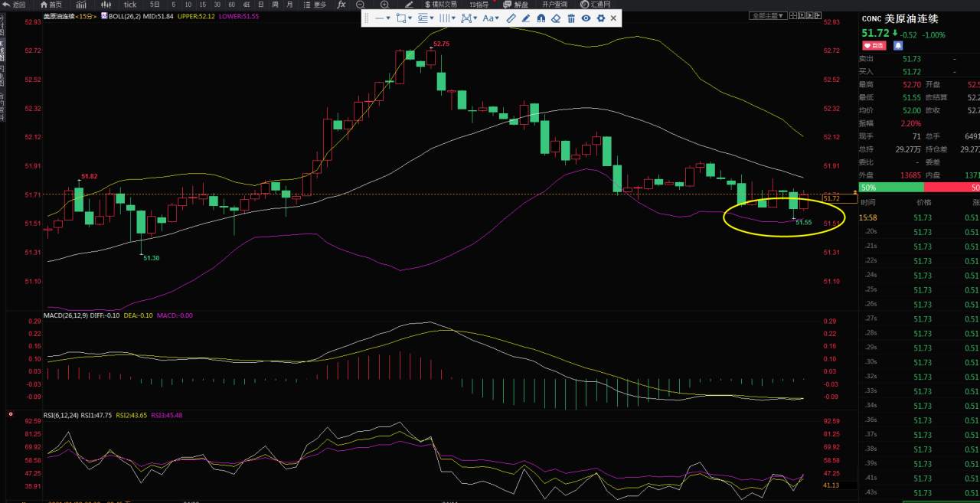Click the red dot beside the RSI panel

coord(10,414)
